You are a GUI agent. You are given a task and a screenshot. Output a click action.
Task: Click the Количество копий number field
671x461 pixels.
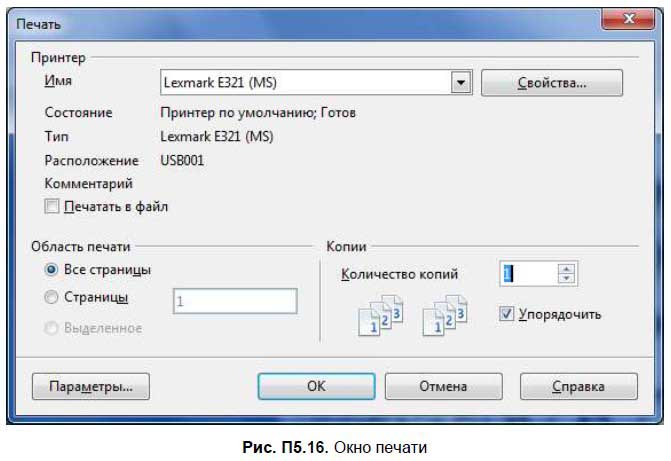pos(526,274)
